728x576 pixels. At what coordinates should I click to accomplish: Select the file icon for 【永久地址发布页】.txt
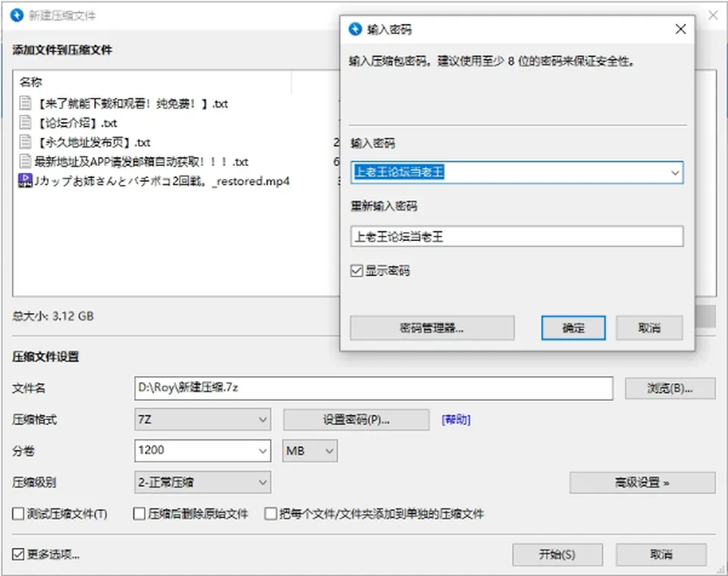(26, 142)
